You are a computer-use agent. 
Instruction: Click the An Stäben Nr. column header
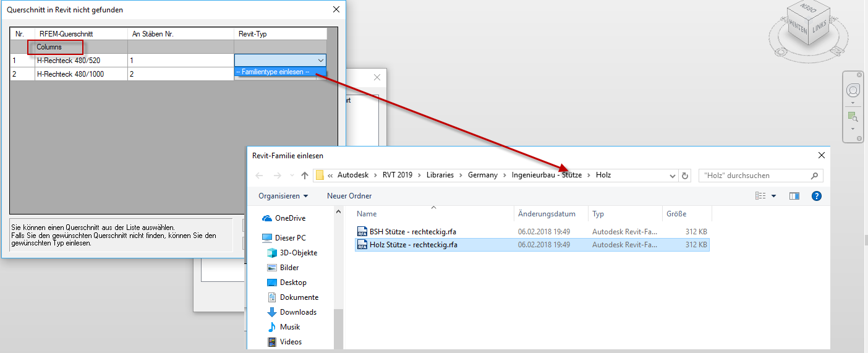181,34
